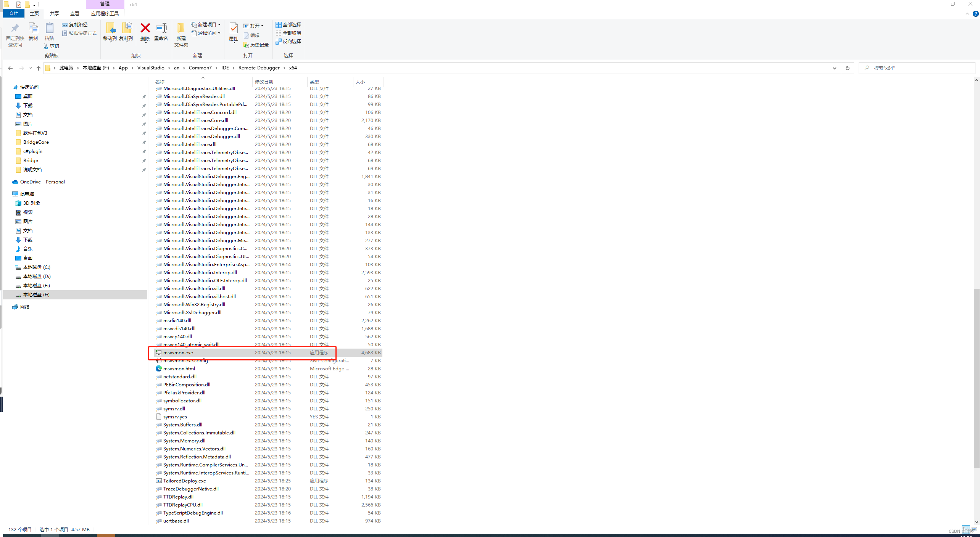Switch to Home (主页) tab
Viewport: 980px width, 537px height.
[x=34, y=13]
